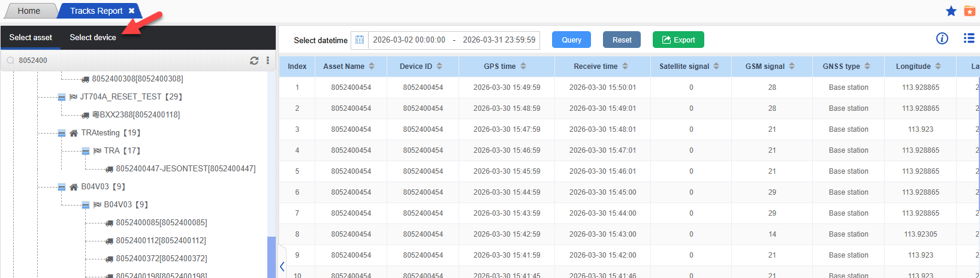Click the refresh icon in search bar

pyautogui.click(x=254, y=61)
